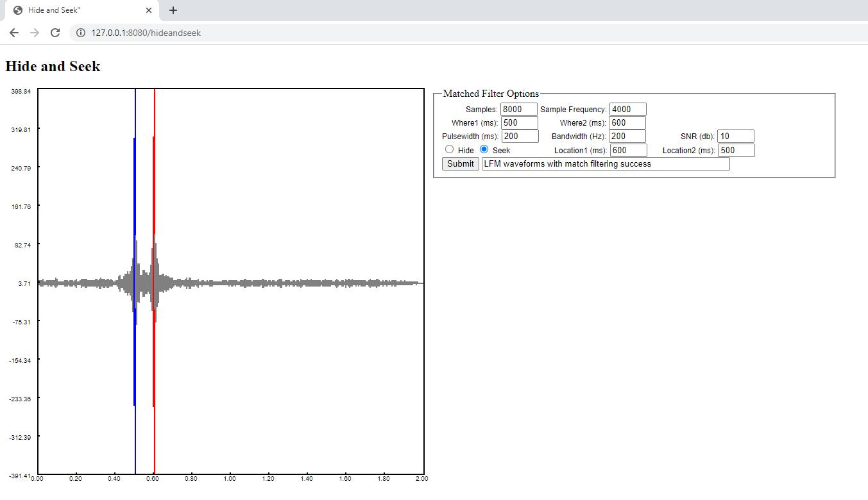This screenshot has width=868, height=500.
Task: Select the Seek radio button
Action: 483,149
